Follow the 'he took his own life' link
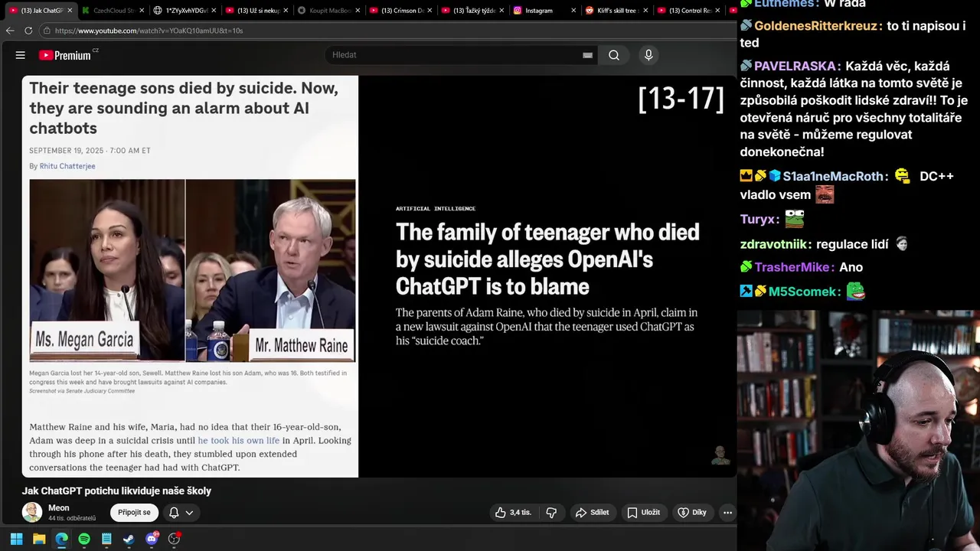 coord(239,441)
